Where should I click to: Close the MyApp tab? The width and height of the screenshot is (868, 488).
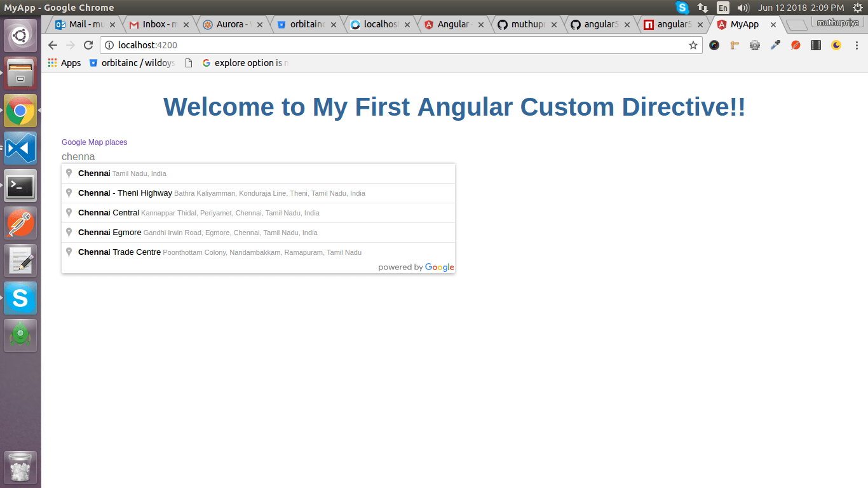pyautogui.click(x=773, y=25)
